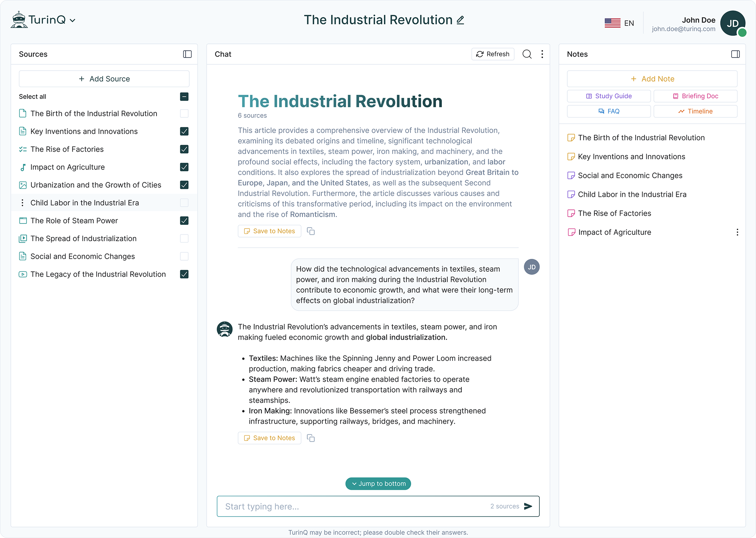Open Key Inventions and Innovations note

(x=632, y=157)
